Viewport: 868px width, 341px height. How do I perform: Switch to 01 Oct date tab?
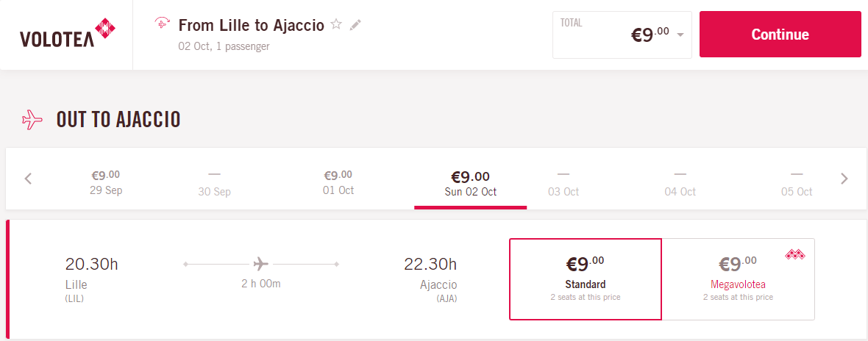pos(338,182)
